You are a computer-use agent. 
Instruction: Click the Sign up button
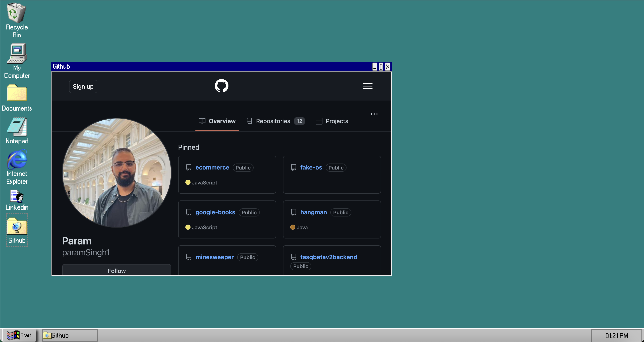(x=83, y=86)
